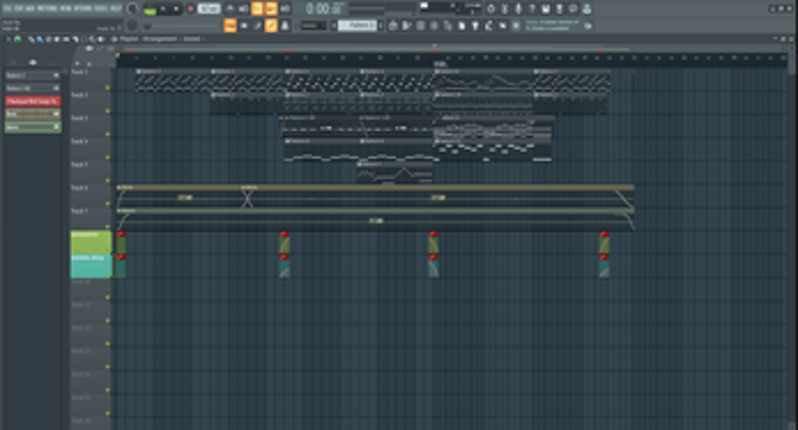This screenshot has height=430, width=798.
Task: Toggle the green playlist snap magnet
Action: (x=17, y=39)
